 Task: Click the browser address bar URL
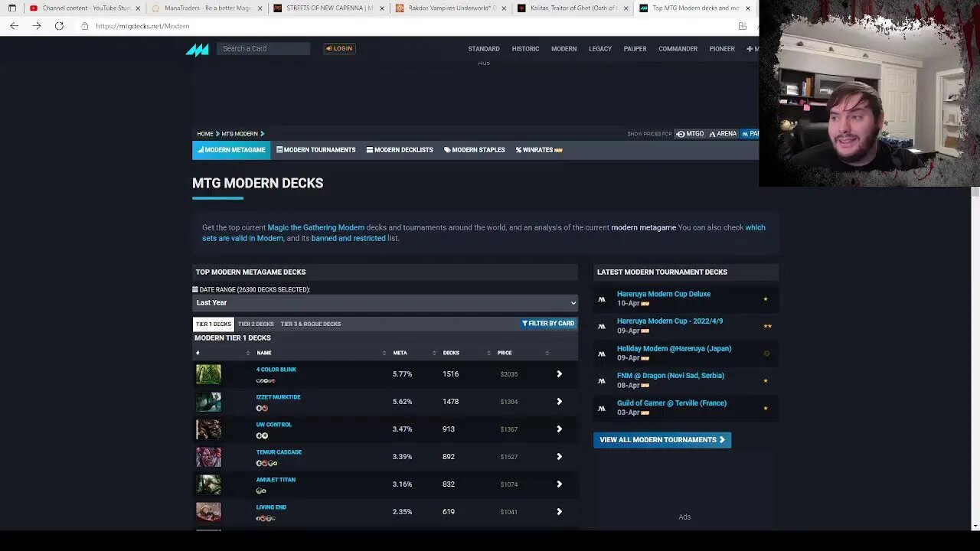click(142, 26)
